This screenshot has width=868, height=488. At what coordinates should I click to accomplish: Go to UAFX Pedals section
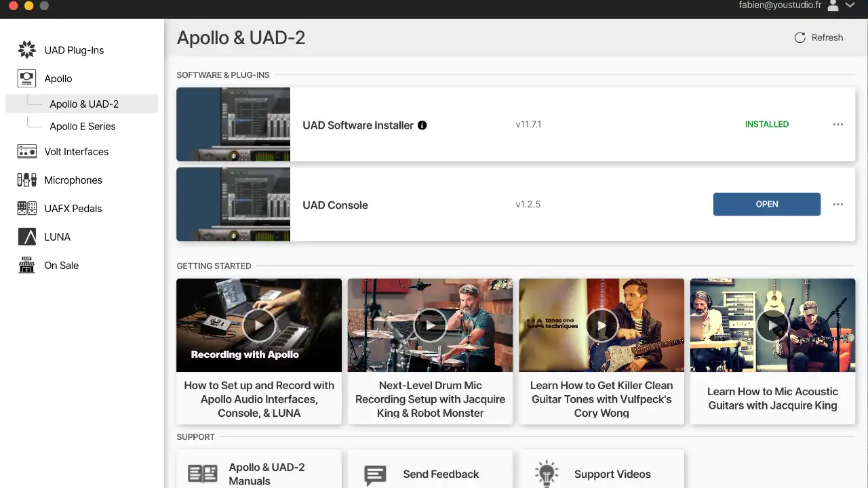click(x=73, y=209)
